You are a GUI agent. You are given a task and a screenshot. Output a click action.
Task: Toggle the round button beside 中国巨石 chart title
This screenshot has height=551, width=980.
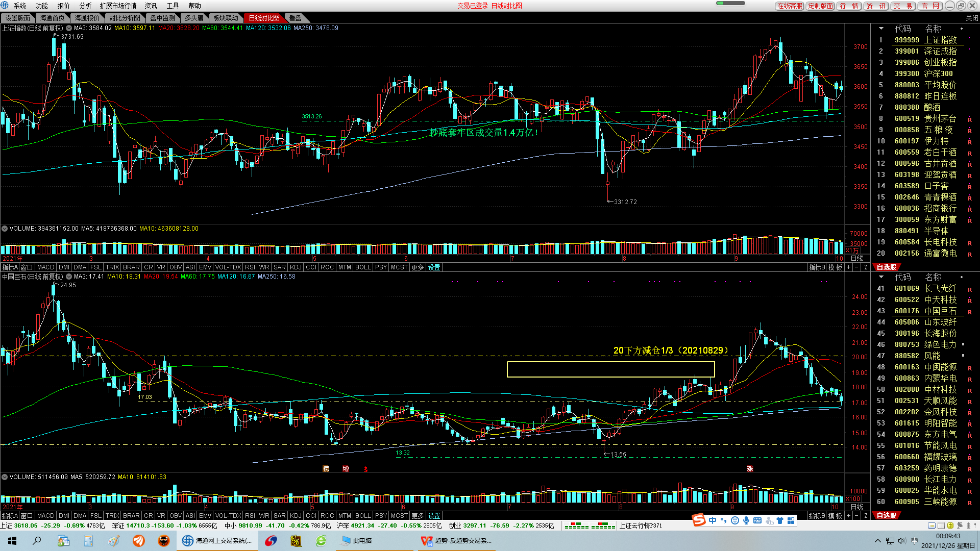pos(69,277)
